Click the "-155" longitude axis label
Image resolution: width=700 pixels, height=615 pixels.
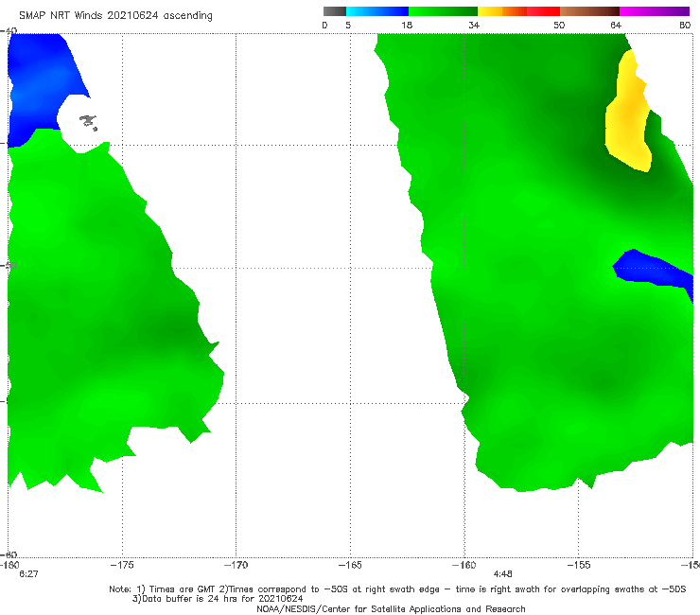click(x=579, y=565)
